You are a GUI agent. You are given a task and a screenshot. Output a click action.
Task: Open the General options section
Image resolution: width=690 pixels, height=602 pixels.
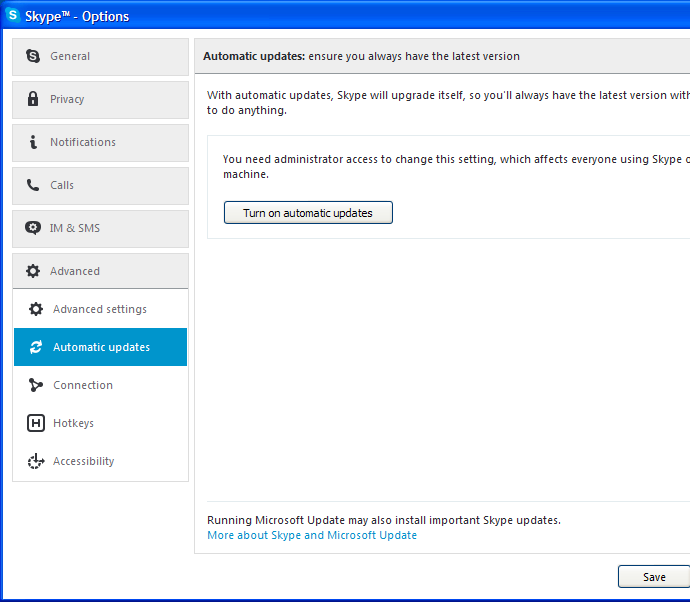coord(100,56)
